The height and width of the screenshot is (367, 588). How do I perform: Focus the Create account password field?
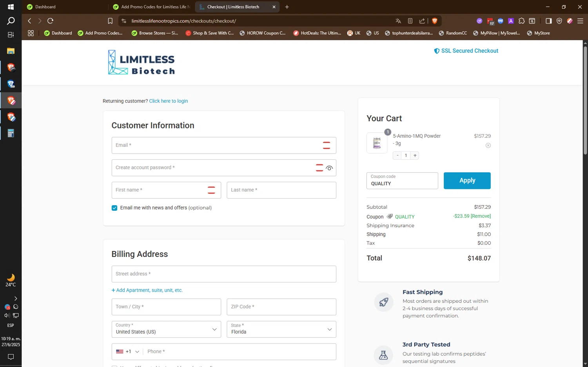tap(224, 168)
